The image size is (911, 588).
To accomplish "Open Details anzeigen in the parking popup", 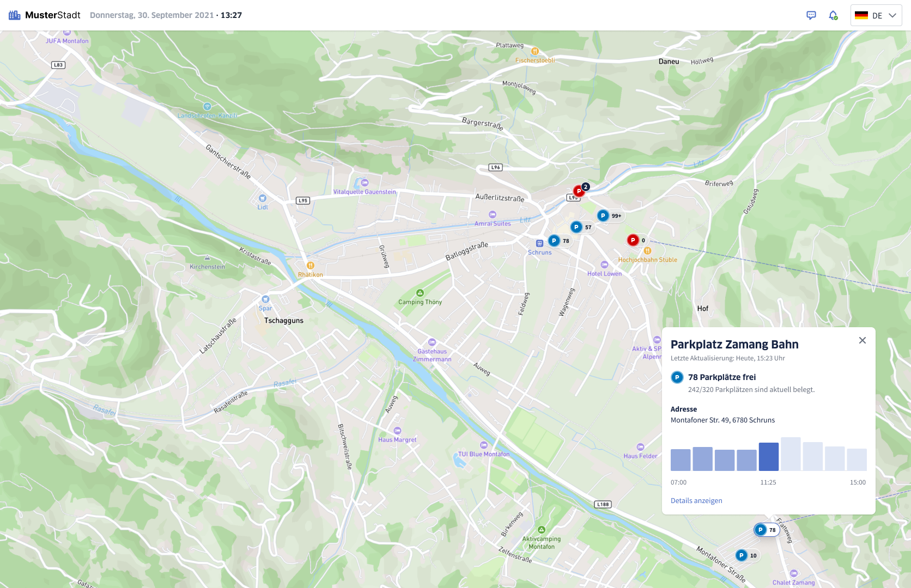I will 696,500.
